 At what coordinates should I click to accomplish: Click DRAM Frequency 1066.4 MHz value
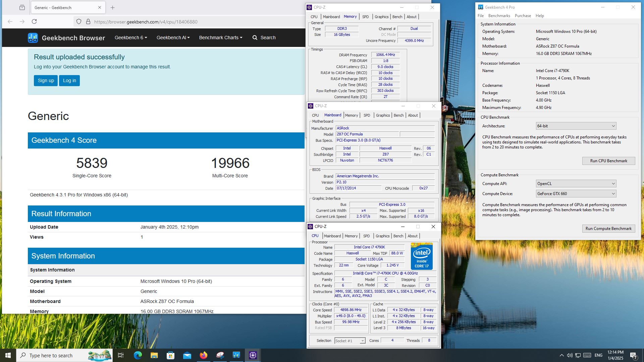[x=385, y=55]
